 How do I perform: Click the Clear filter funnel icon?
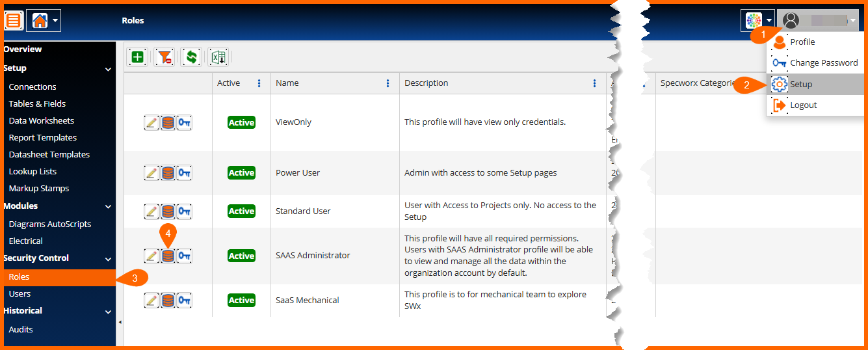pyautogui.click(x=164, y=57)
